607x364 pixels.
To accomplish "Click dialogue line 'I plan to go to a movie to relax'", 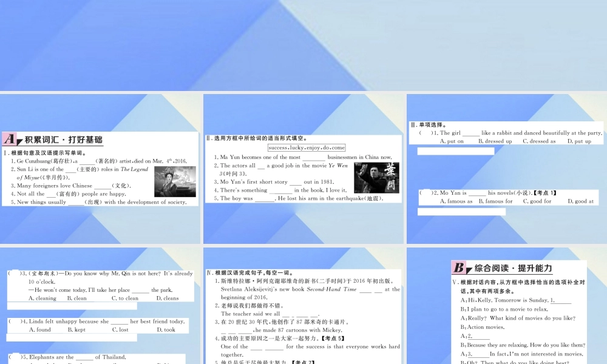I will point(504,309).
